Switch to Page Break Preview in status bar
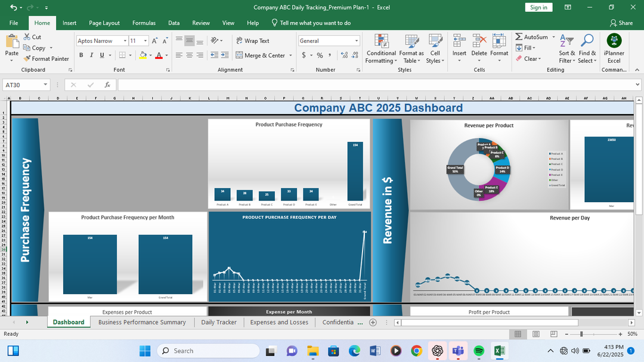The height and width of the screenshot is (362, 644). click(553, 334)
